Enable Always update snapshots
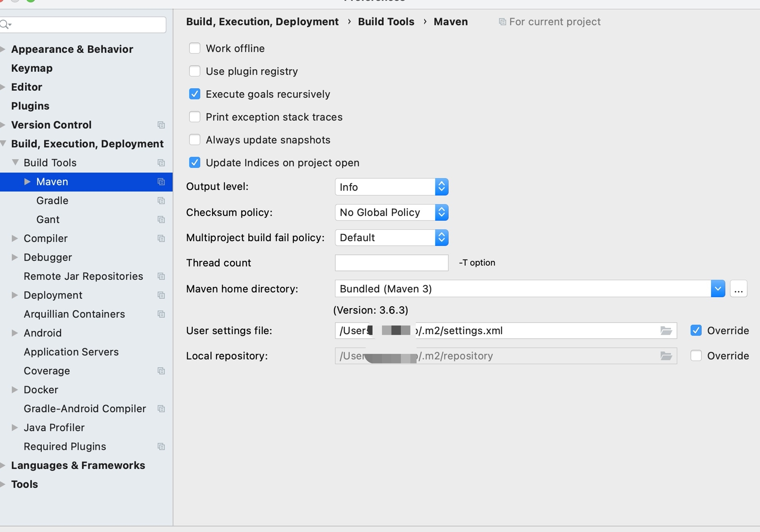 pyautogui.click(x=195, y=140)
